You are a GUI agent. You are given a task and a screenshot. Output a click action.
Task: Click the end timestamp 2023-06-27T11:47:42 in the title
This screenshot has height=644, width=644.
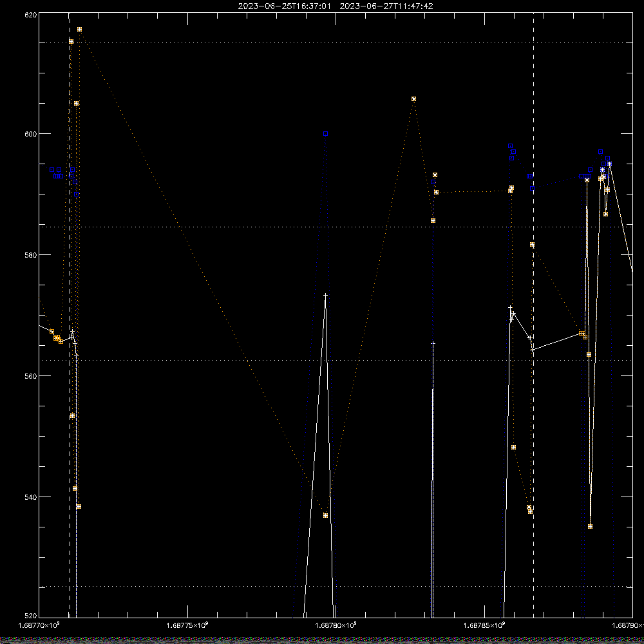(x=386, y=6)
